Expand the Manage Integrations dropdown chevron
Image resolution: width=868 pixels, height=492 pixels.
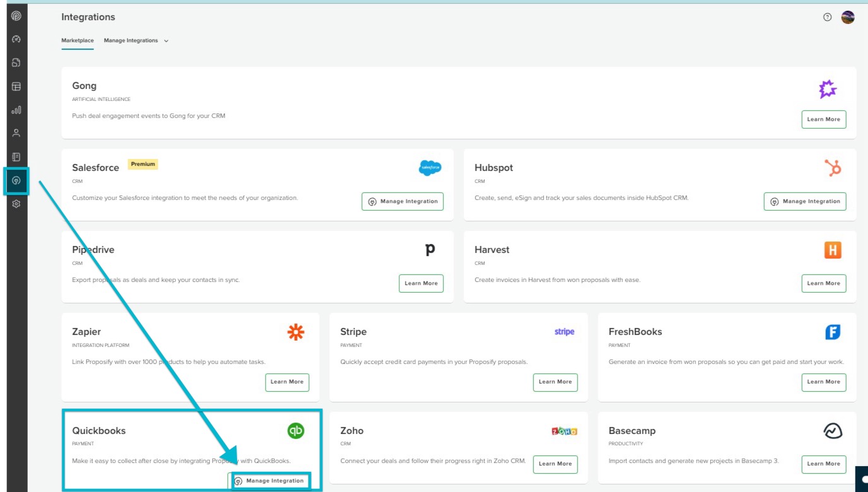[166, 41]
